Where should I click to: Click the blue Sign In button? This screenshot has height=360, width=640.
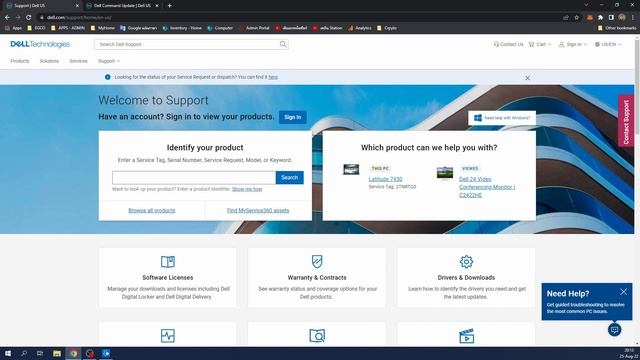coord(293,117)
